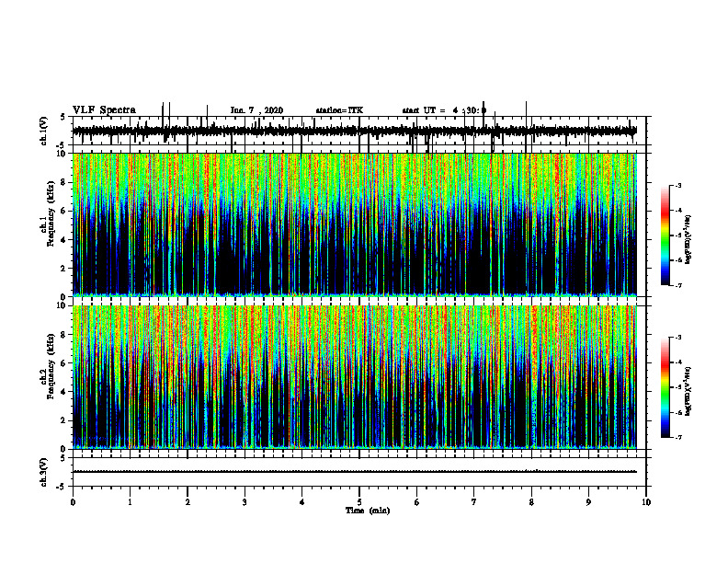Click the ch.2 "Frequency (kHz)" axis label
The height and width of the screenshot is (563, 728).
pyautogui.click(x=51, y=365)
